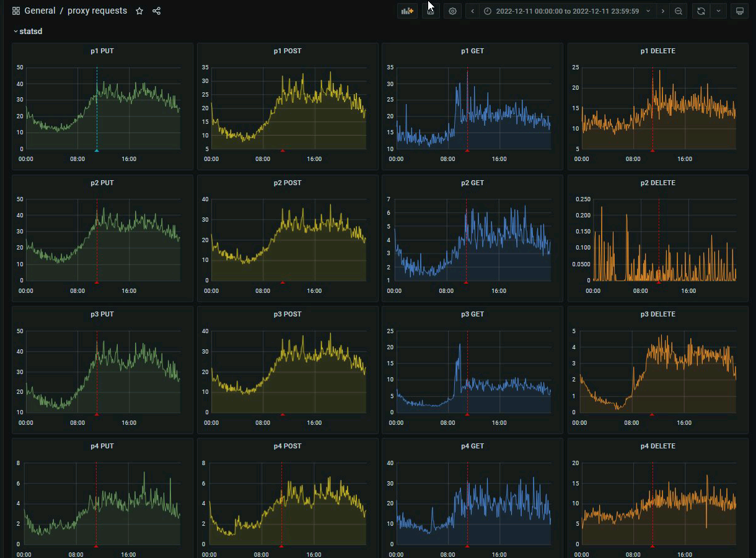Add a new panel
Screen dimensions: 756x558
point(407,11)
